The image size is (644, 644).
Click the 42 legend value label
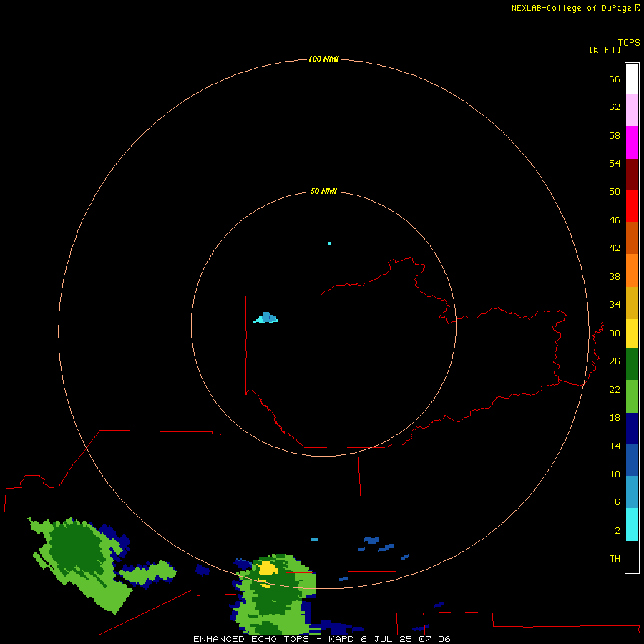tap(615, 248)
